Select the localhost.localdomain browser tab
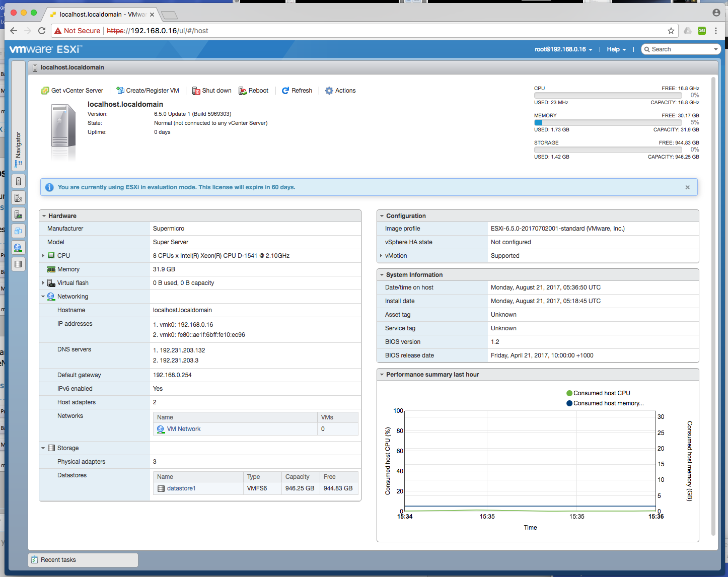Image resolution: width=728 pixels, height=577 pixels. 102,14
